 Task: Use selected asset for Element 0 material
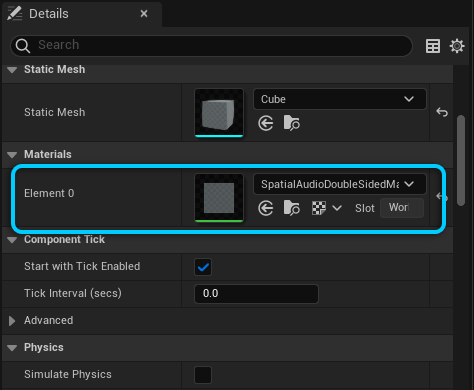coord(266,208)
